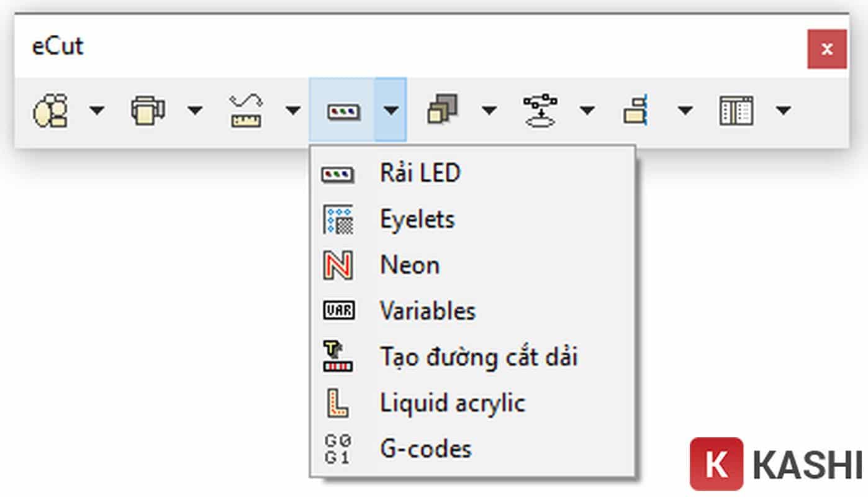The height and width of the screenshot is (497, 868).
Task: Select the Liquid acrylic menu item
Action: [x=453, y=403]
